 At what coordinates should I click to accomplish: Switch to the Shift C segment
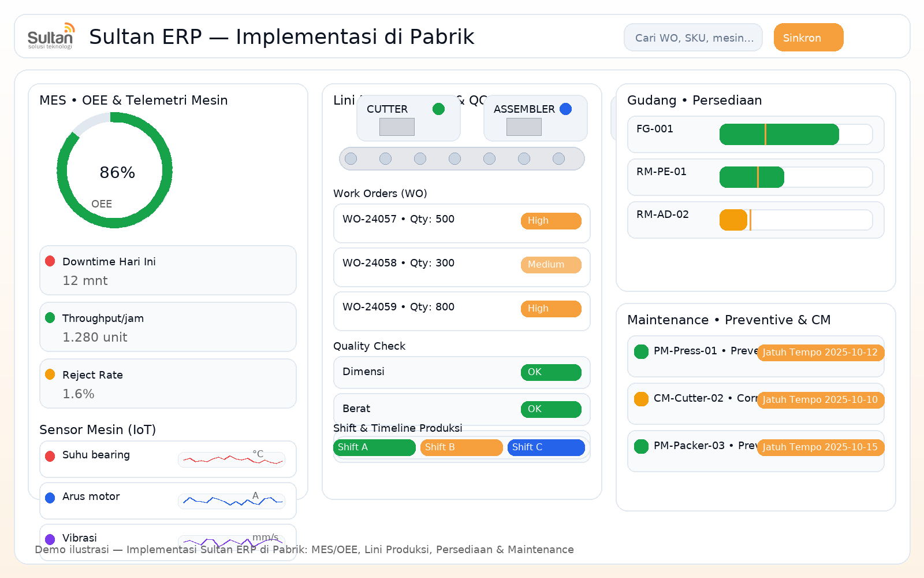pyautogui.click(x=546, y=447)
